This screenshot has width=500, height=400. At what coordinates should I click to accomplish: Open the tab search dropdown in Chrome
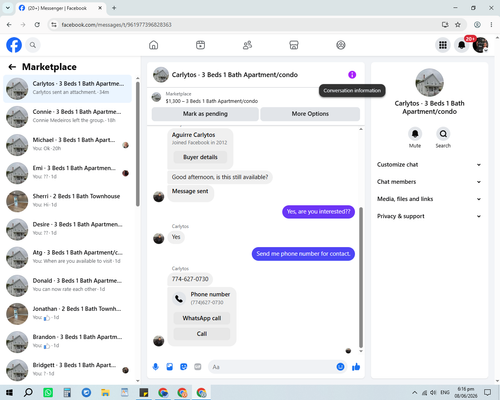click(8, 8)
